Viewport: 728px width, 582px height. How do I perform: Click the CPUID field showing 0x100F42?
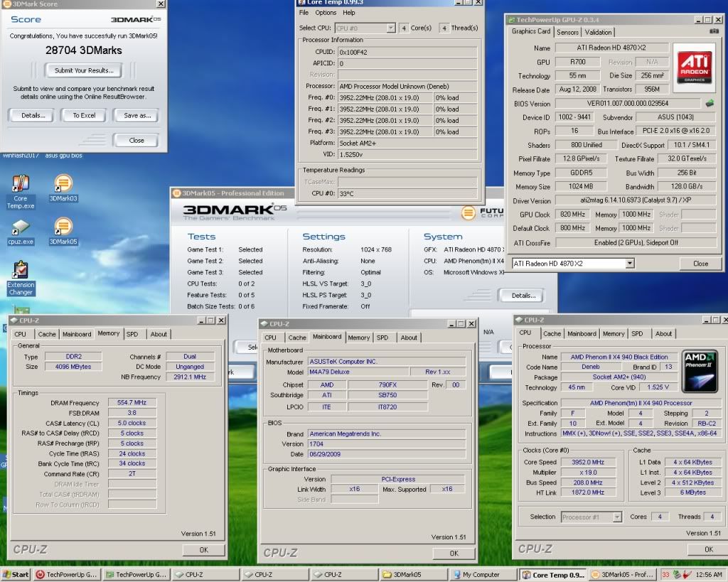[x=407, y=52]
